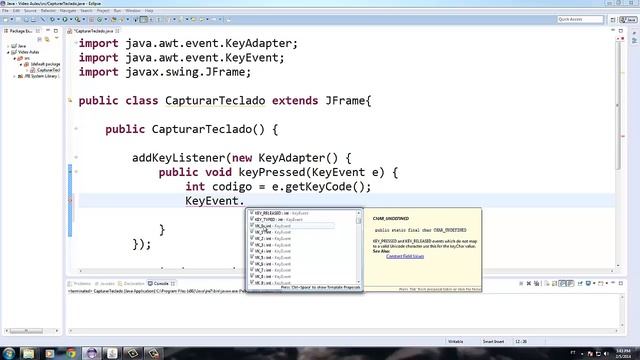Click the Debug bug icon in toolbar

click(52, 19)
